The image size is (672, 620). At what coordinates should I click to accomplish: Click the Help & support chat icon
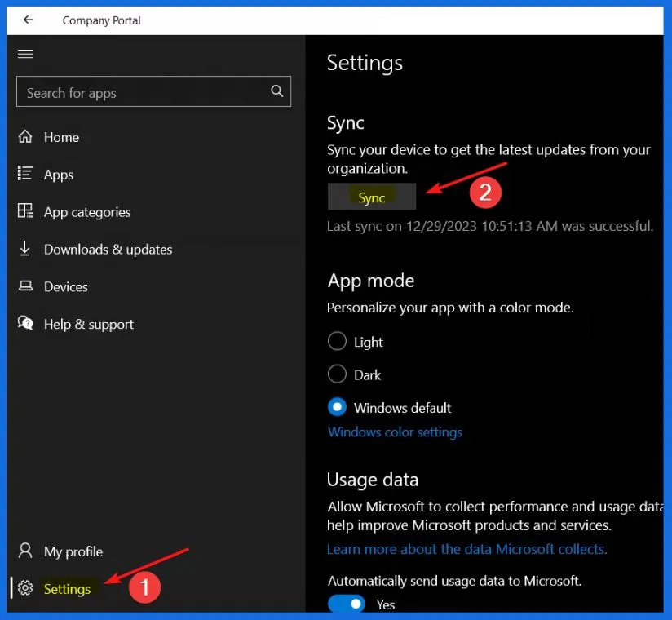tap(25, 323)
